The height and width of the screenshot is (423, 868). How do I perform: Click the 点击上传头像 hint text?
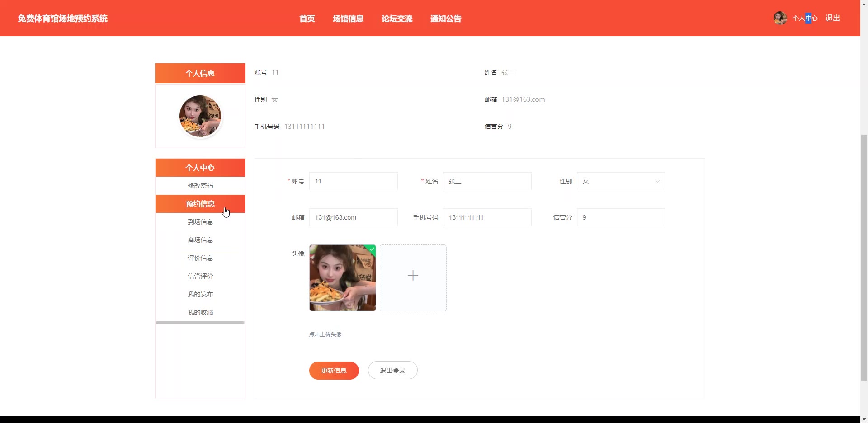coord(325,334)
